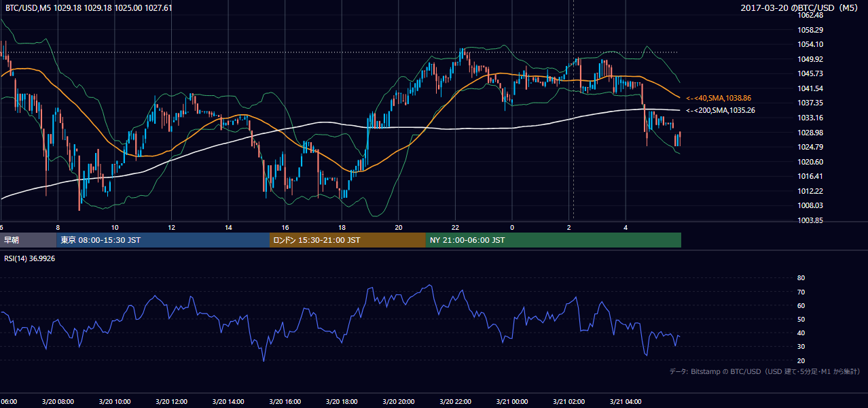Click price axis value 1008.03

[x=811, y=205]
